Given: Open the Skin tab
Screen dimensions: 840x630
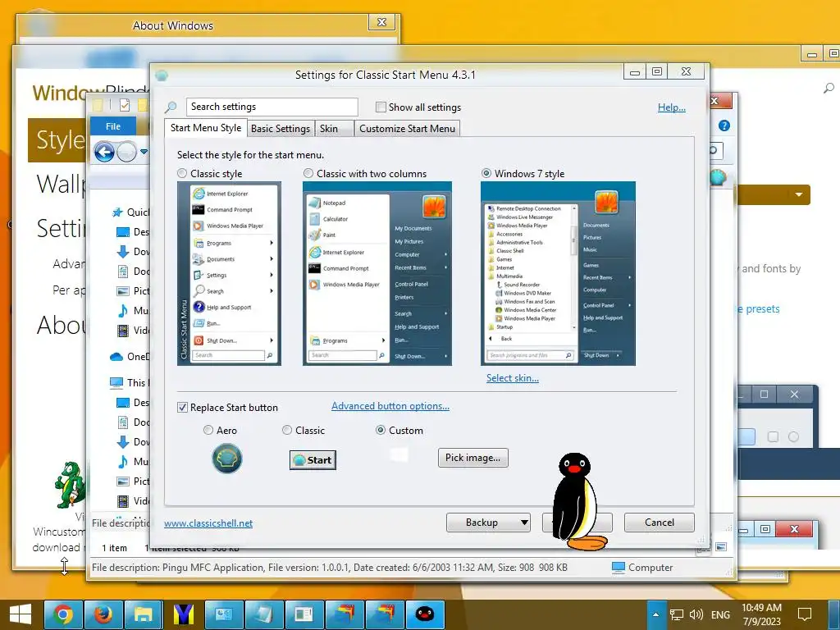Looking at the screenshot, I should (x=334, y=129).
